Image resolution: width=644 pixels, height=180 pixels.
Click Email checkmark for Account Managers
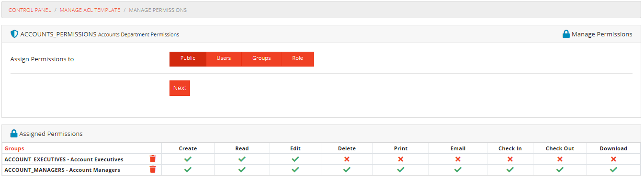pyautogui.click(x=458, y=169)
